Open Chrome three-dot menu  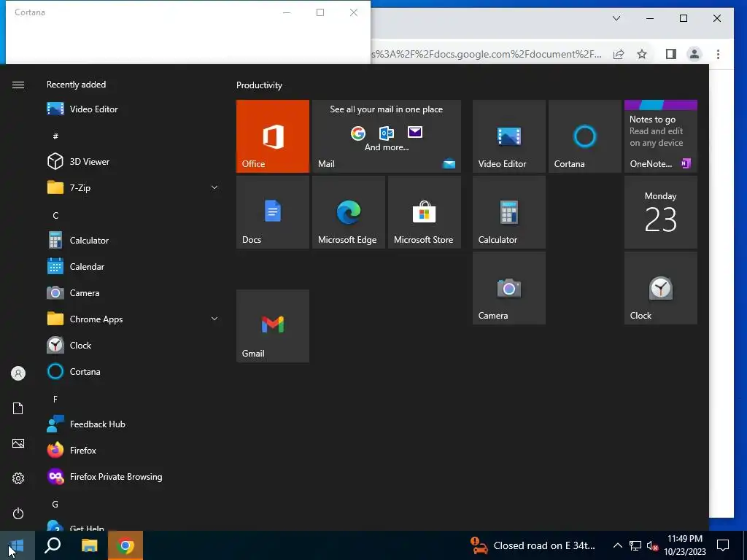pyautogui.click(x=718, y=54)
